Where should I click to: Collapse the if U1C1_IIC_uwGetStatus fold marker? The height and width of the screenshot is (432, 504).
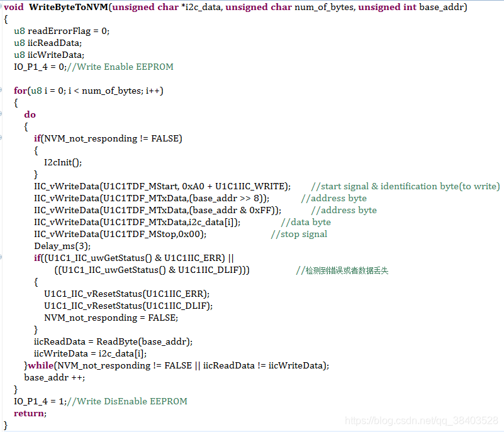tap(1, 257)
